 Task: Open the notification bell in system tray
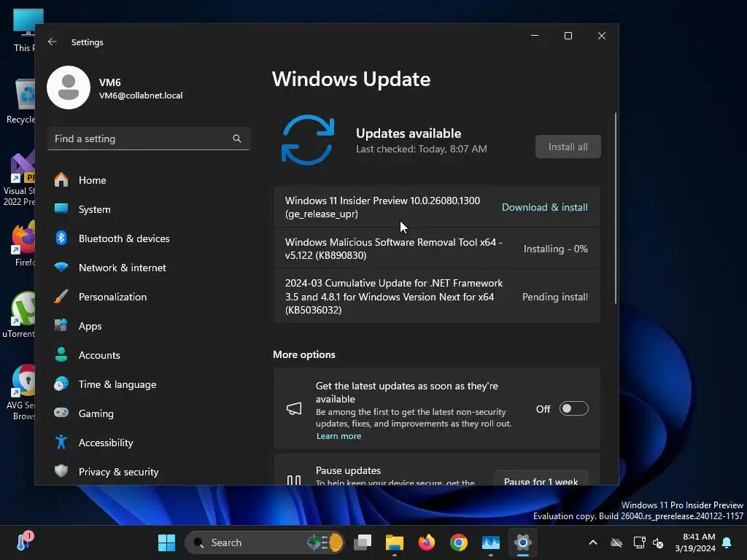[x=727, y=542]
